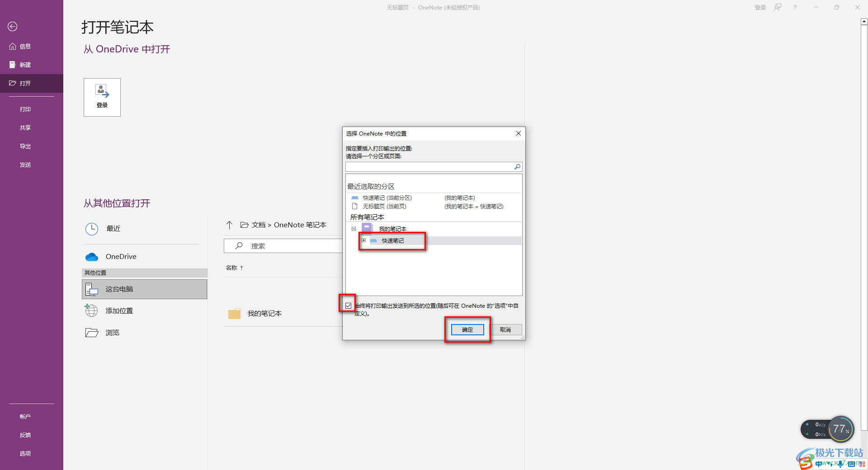Go up one folder level arrow
The height and width of the screenshot is (470, 868).
(x=229, y=225)
